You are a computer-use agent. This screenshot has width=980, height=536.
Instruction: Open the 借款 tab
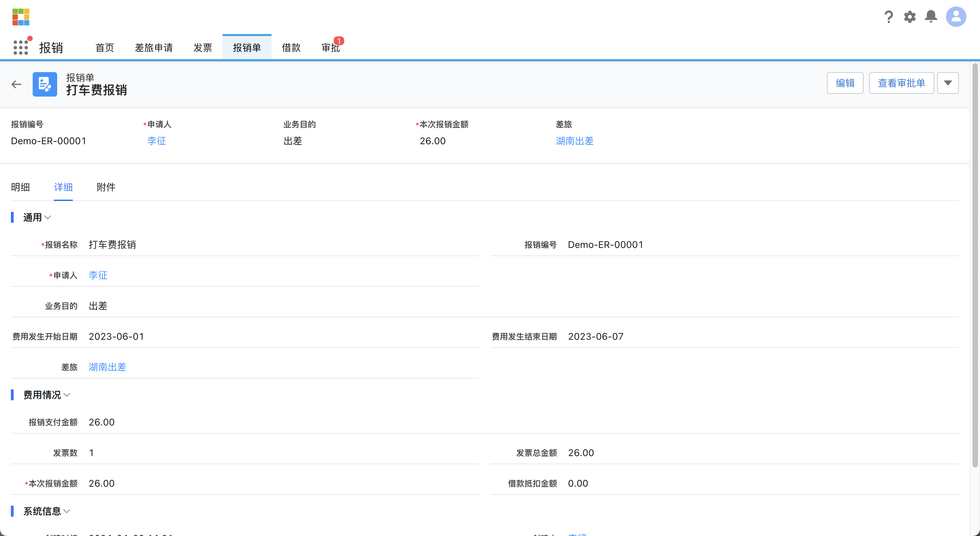(x=291, y=48)
